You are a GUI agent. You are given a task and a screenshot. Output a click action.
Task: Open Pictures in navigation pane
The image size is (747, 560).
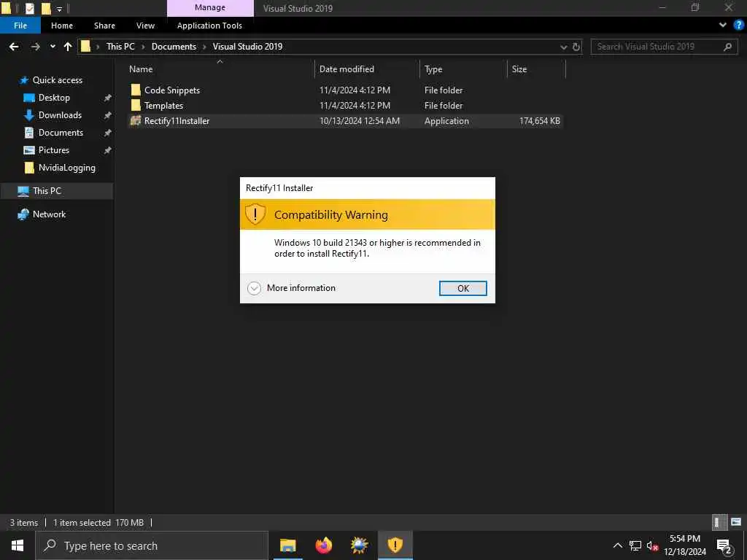coord(54,150)
